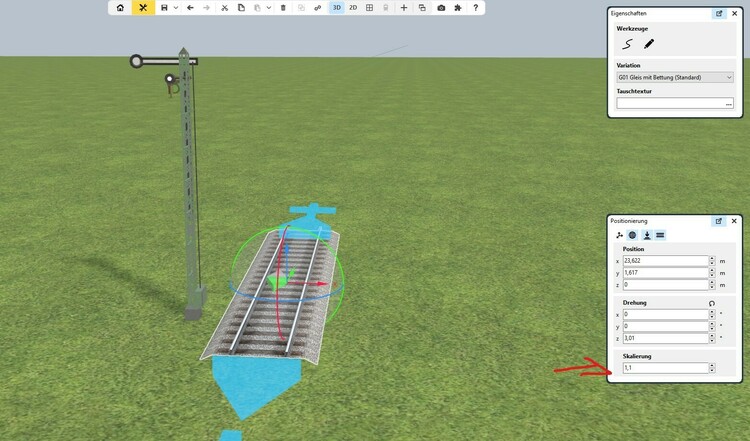
Task: Undock the Eigenschaften panel
Action: tap(719, 13)
